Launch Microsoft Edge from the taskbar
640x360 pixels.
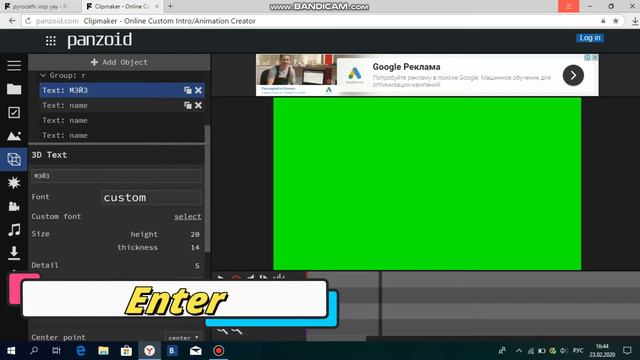80,351
